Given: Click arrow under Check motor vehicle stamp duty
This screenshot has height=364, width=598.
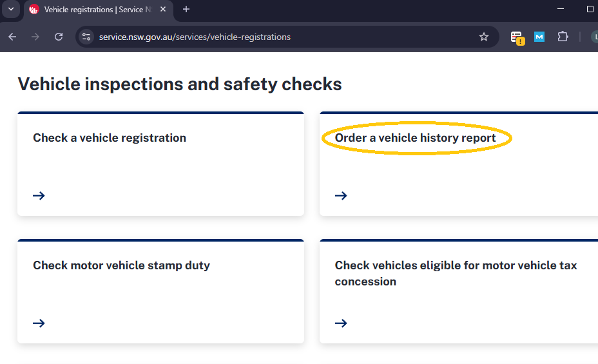Looking at the screenshot, I should (39, 323).
